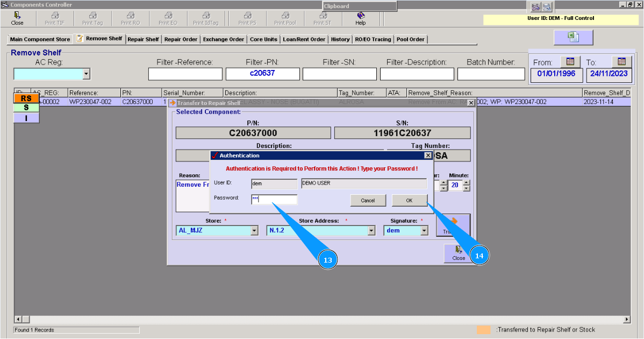
Task: Click the Minute field showing 20
Action: (455, 185)
